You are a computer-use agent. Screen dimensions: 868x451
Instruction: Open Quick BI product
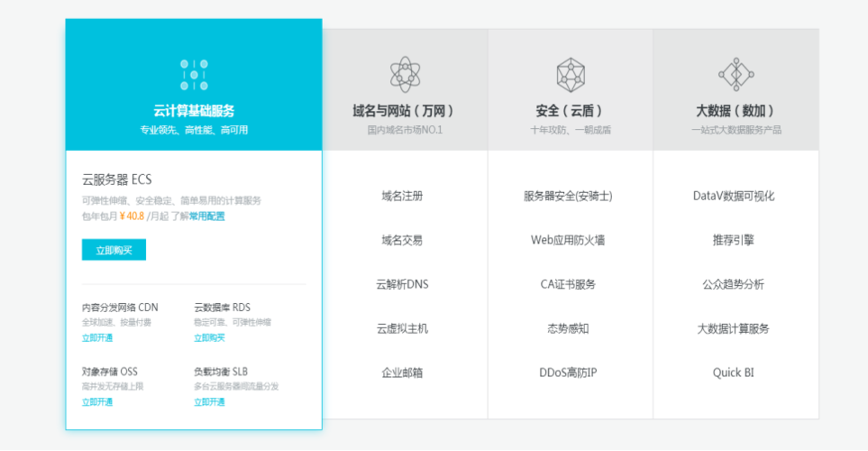pyautogui.click(x=734, y=373)
